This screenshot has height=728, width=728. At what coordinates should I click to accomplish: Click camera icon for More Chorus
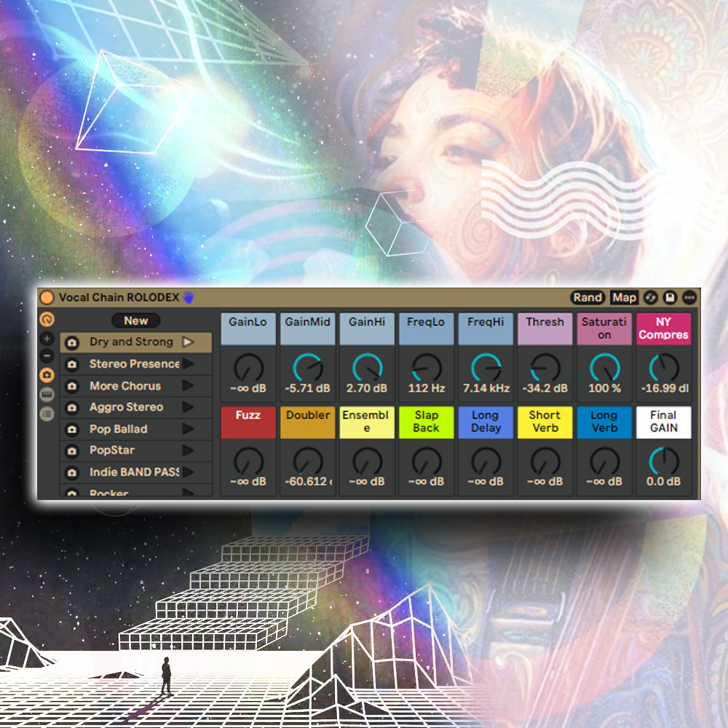tap(72, 386)
